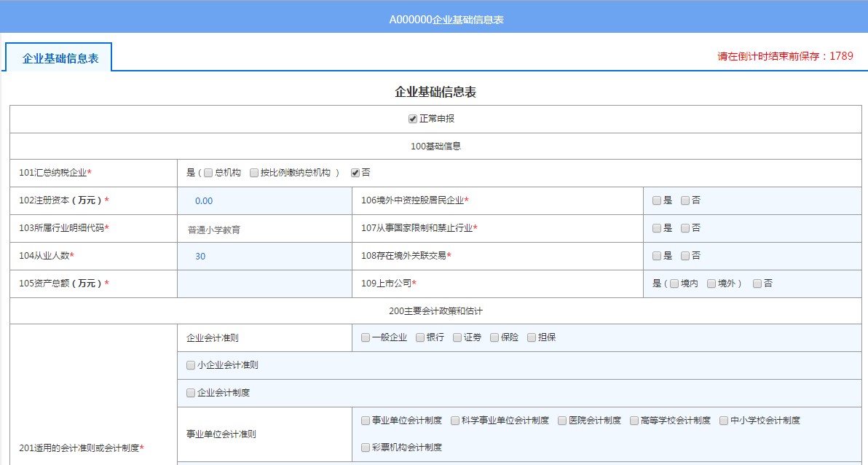The width and height of the screenshot is (868, 465).
Task: Edit the 注册资本 amount field
Action: [x=264, y=200]
